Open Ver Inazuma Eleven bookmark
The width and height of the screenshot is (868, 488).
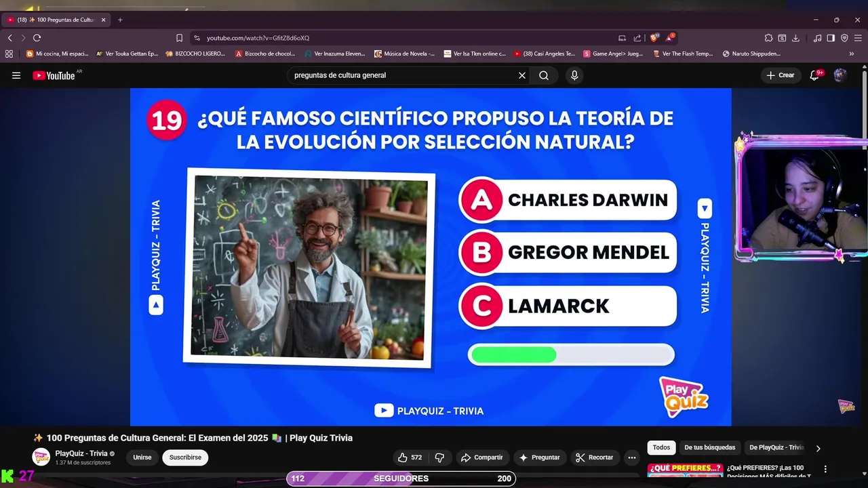[335, 54]
